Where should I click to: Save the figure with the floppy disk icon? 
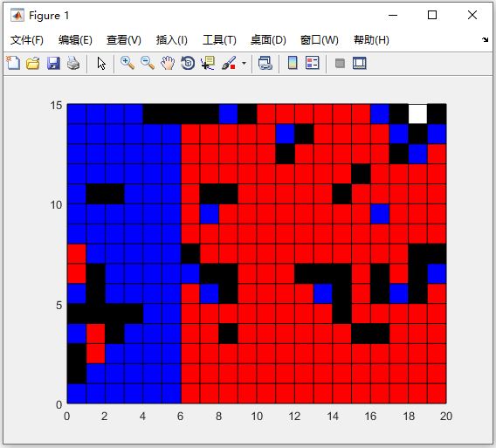tap(53, 63)
